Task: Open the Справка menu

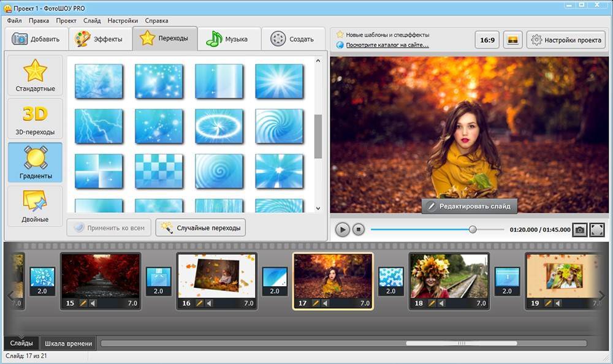Action: 156,20
